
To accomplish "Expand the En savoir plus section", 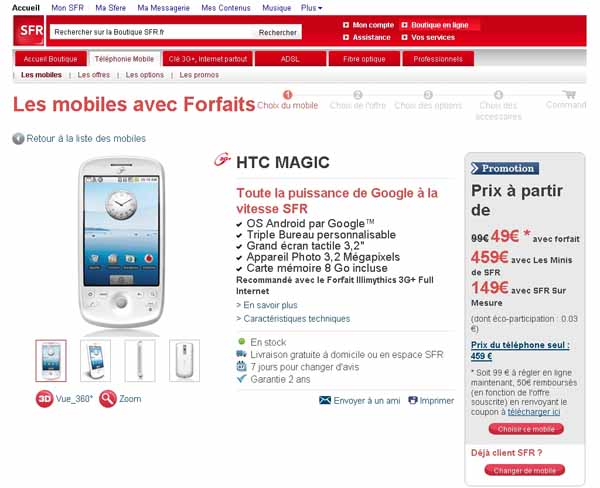I will (267, 305).
